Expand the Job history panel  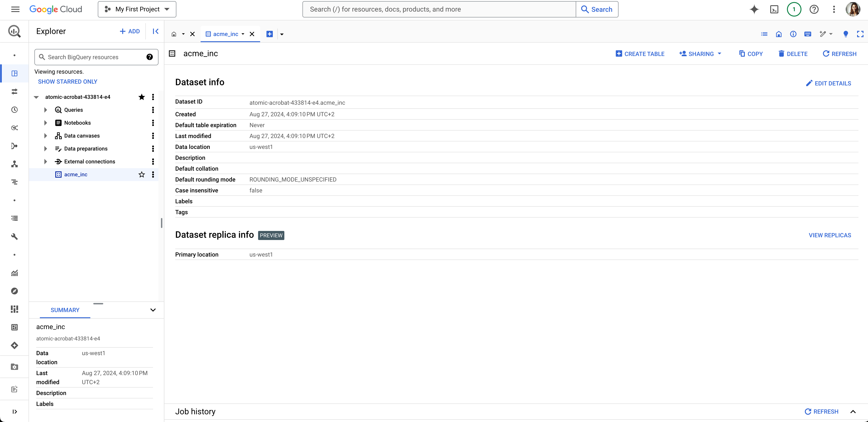pos(853,412)
